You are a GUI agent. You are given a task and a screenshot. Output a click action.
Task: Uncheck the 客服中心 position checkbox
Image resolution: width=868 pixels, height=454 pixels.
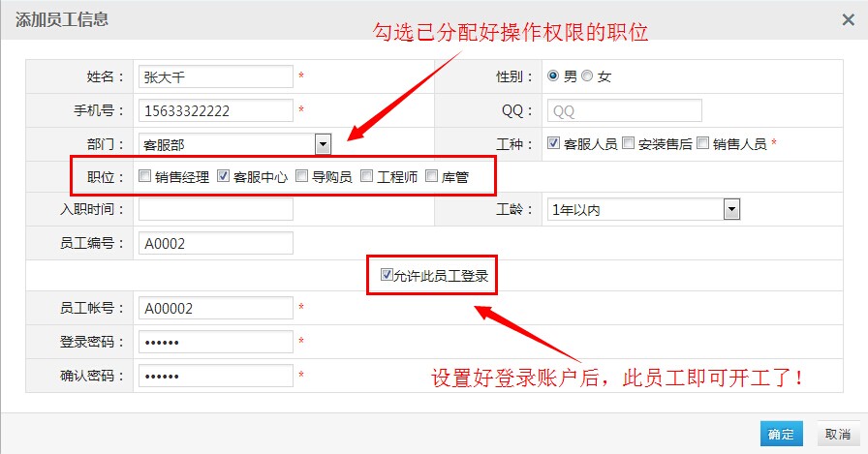(223, 176)
